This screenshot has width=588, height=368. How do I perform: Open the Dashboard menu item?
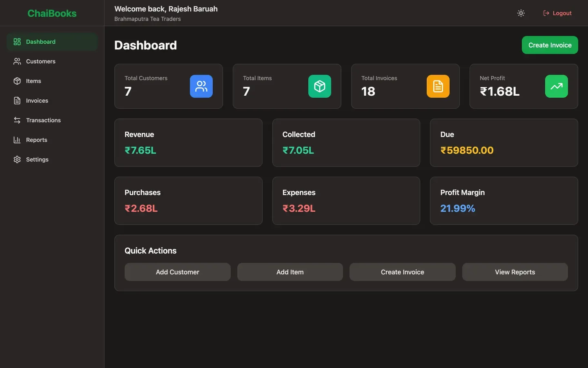52,42
